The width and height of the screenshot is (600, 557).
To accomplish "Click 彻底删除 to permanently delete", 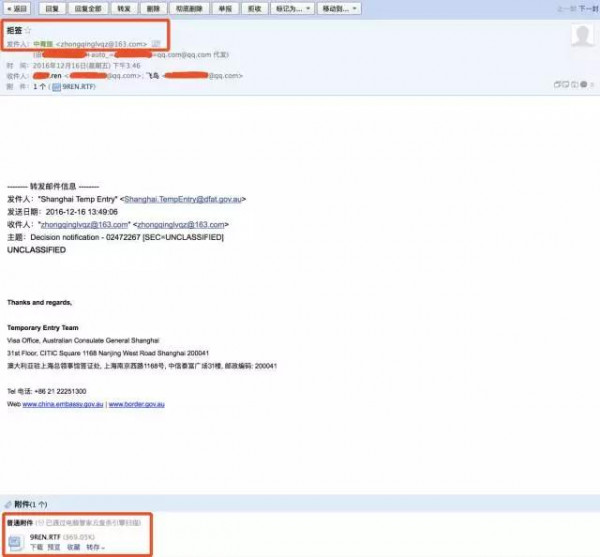I will pyautogui.click(x=189, y=8).
